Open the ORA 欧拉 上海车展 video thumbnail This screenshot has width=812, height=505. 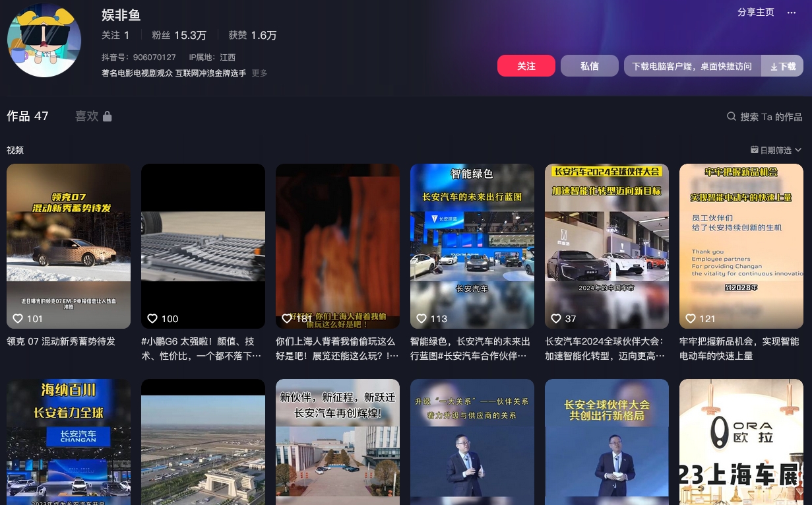[741, 442]
